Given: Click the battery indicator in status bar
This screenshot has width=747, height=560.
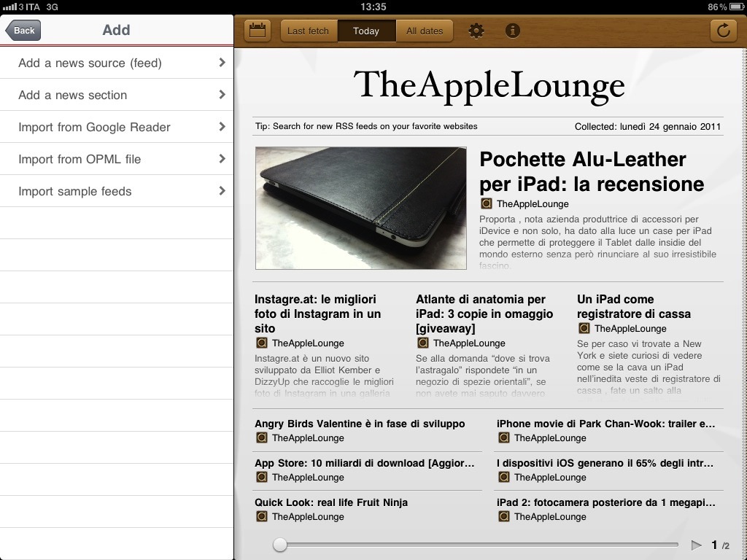Looking at the screenshot, I should pyautogui.click(x=737, y=7).
